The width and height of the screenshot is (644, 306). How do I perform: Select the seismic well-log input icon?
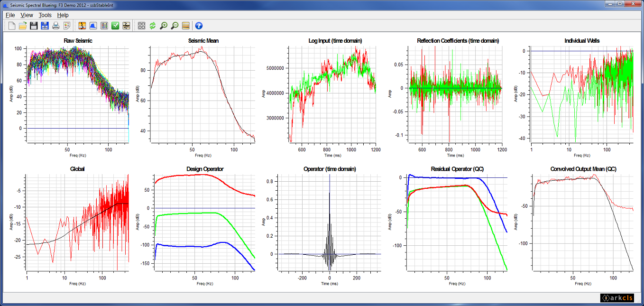pos(82,26)
